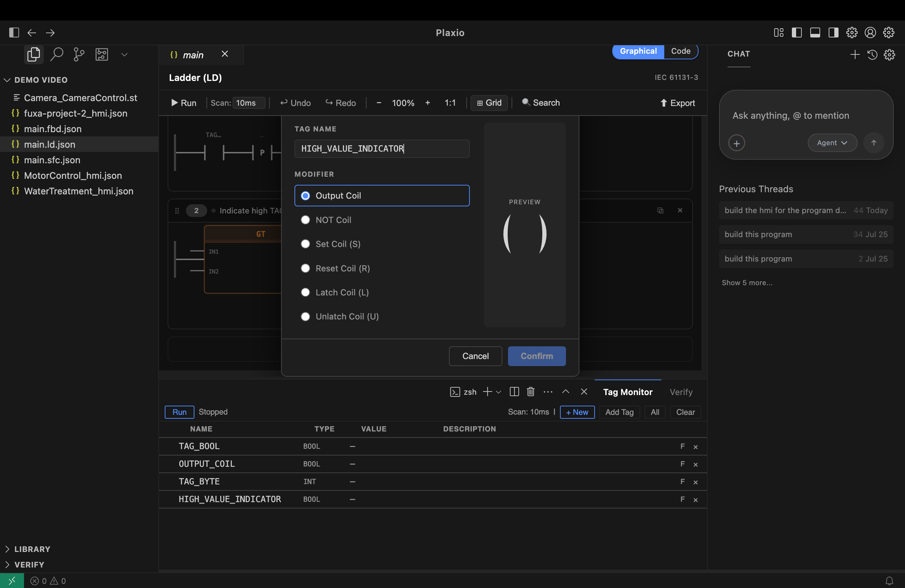Image resolution: width=905 pixels, height=588 pixels.
Task: Close the main editor tab
Action: 225,54
